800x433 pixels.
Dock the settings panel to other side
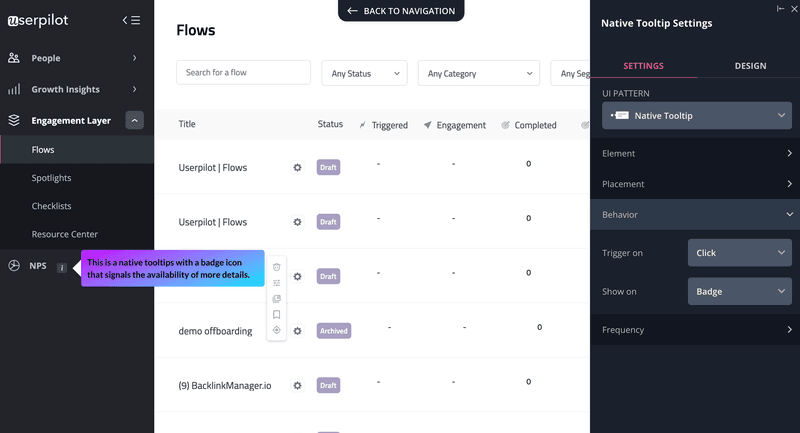point(781,8)
